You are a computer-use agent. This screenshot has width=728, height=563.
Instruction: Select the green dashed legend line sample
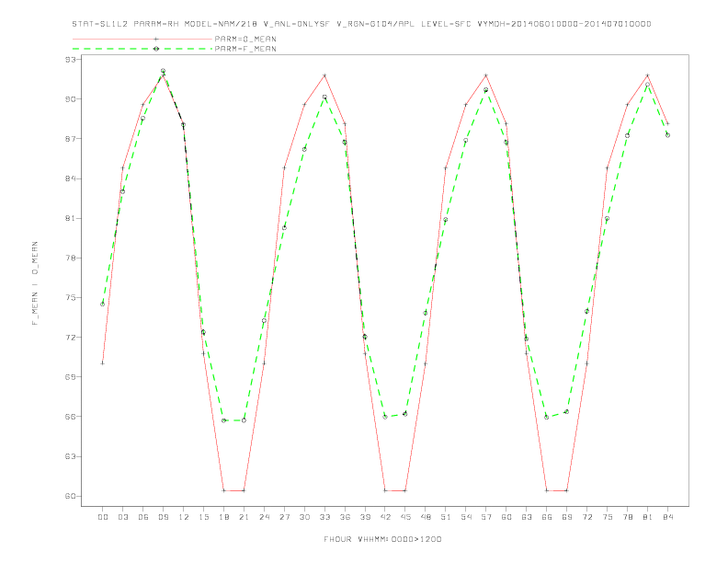click(x=142, y=49)
